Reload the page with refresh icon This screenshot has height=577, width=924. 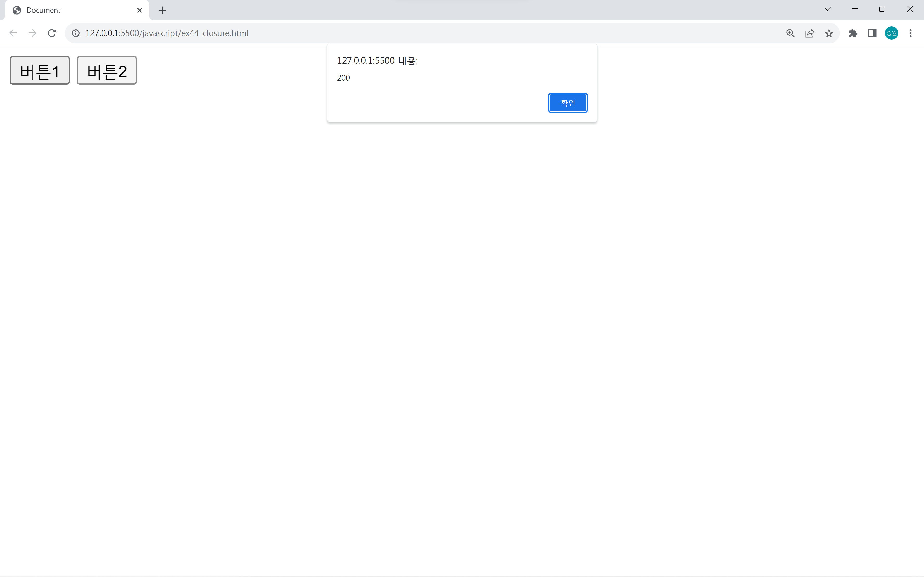pyautogui.click(x=52, y=33)
